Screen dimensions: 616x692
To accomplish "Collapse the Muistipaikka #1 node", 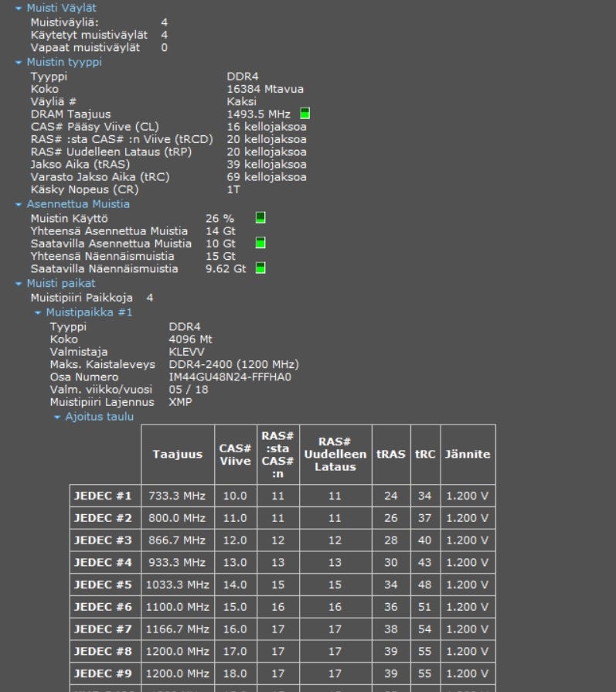I will [x=38, y=313].
